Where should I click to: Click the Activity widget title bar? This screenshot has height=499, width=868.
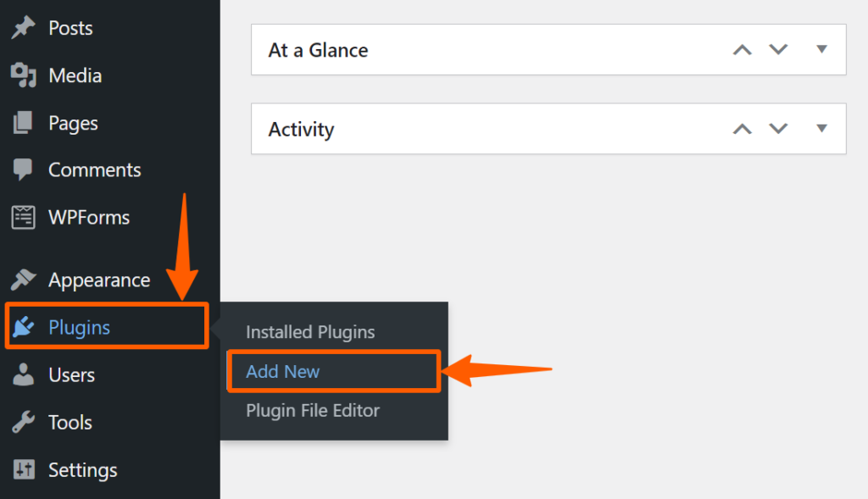tap(548, 129)
